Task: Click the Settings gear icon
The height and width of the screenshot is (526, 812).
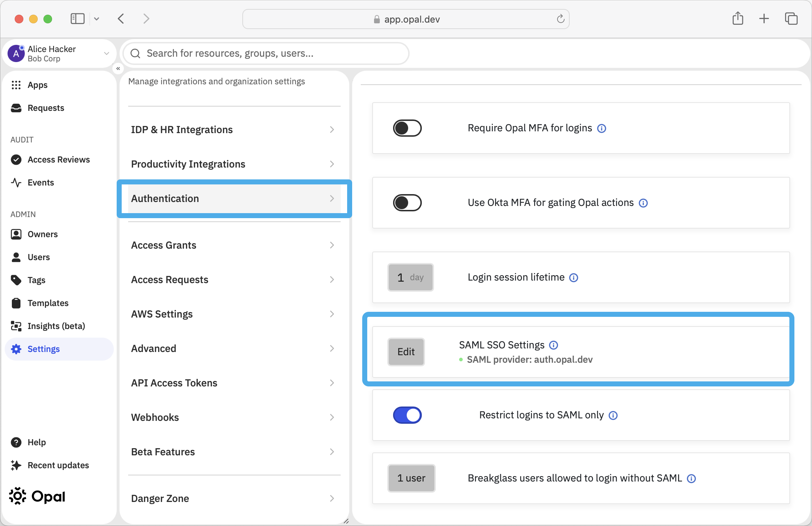Action: pos(16,349)
